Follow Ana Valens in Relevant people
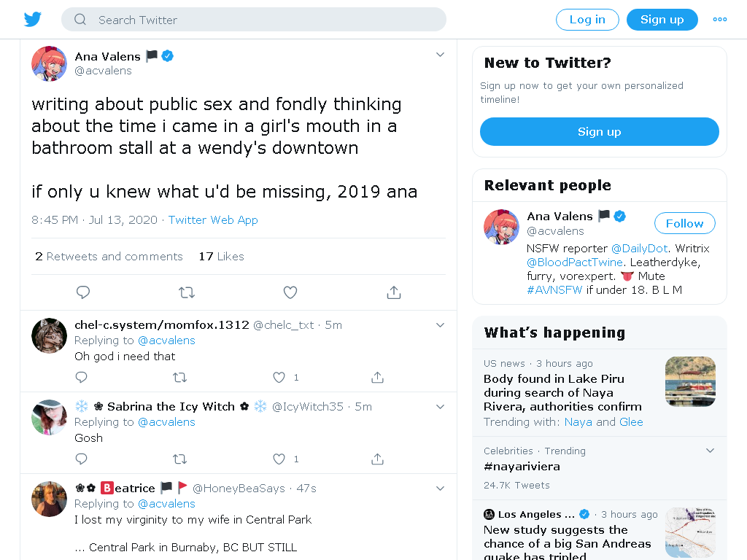The height and width of the screenshot is (560, 747). click(684, 223)
